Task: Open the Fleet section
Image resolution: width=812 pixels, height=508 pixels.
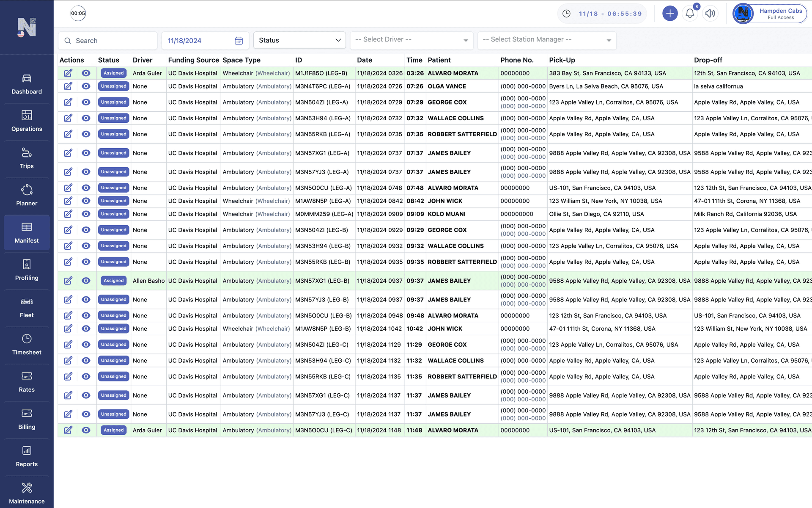Action: (x=27, y=308)
